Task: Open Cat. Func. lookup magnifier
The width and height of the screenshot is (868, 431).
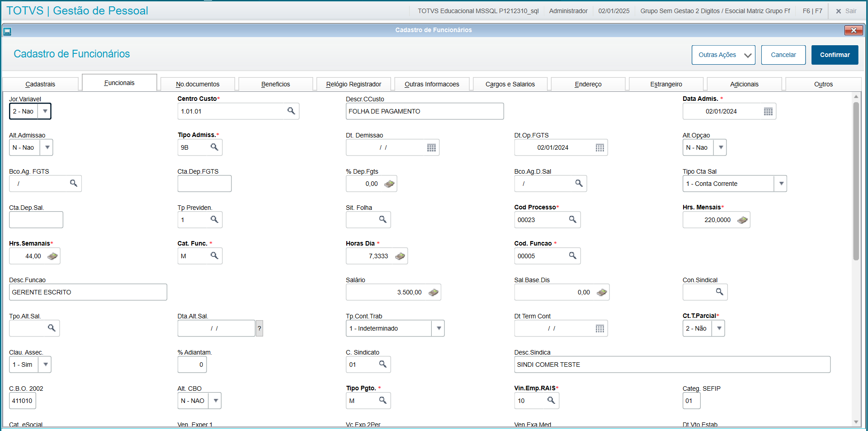Action: 214,256
